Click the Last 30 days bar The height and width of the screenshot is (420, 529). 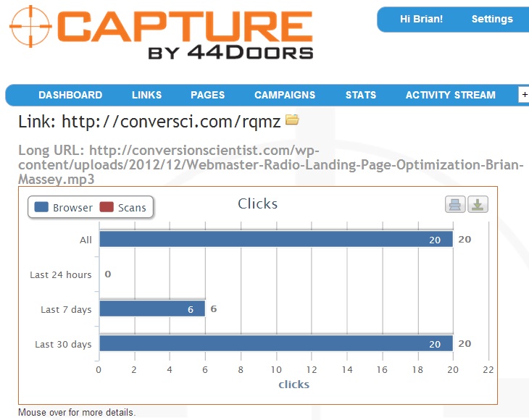pos(276,343)
